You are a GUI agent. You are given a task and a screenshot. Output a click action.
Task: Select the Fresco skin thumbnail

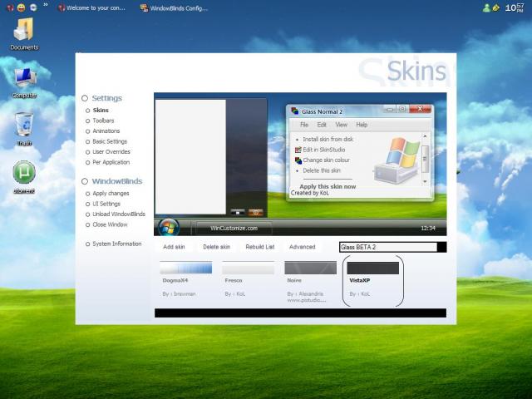coord(249,268)
